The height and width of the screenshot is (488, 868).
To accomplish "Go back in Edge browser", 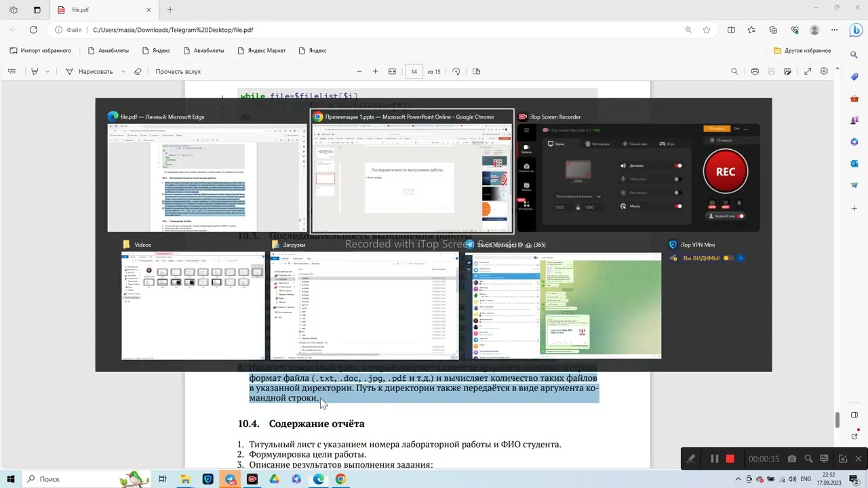I will coord(14,30).
